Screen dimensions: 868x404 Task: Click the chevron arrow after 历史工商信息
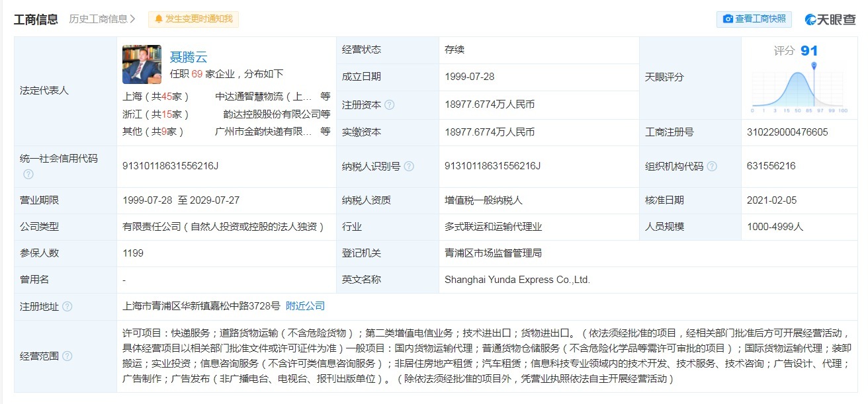pyautogui.click(x=133, y=19)
